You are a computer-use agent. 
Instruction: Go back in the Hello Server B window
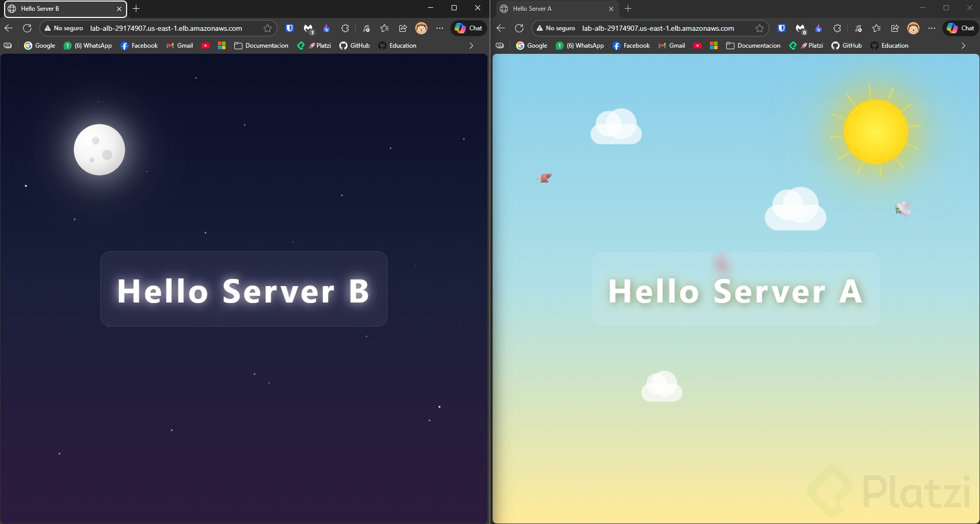click(9, 29)
